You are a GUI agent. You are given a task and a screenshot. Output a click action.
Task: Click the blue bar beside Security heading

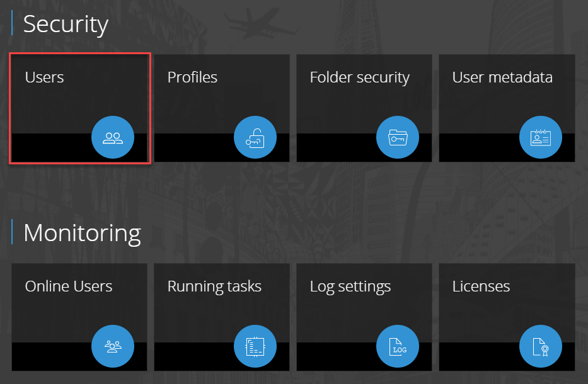point(12,23)
